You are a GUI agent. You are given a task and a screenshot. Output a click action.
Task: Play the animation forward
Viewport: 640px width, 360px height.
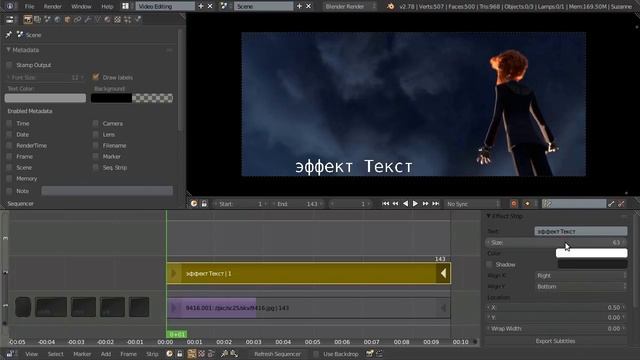pos(415,204)
